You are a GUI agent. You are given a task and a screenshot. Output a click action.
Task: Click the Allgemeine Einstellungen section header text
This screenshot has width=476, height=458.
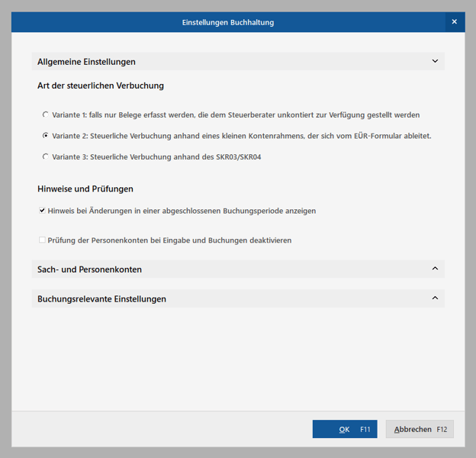point(86,62)
